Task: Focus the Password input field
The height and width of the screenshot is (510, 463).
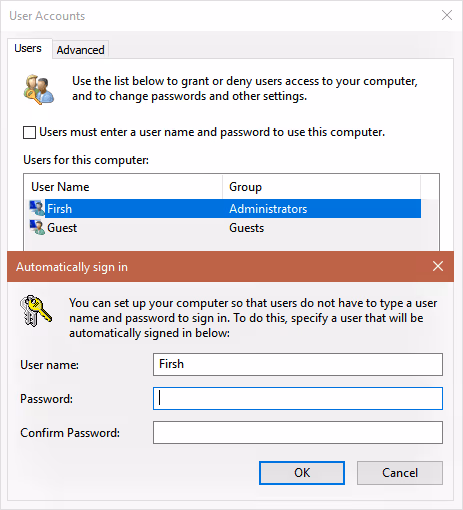Action: tap(298, 398)
